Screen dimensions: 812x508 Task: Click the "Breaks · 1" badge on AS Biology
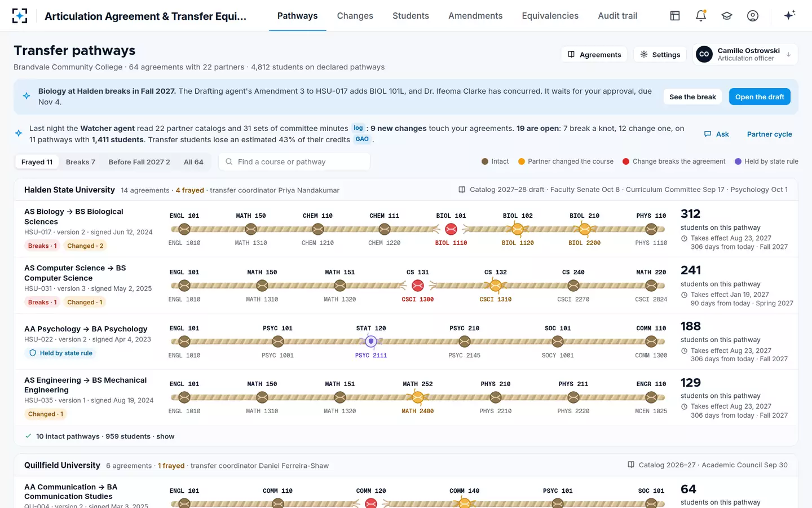(42, 246)
